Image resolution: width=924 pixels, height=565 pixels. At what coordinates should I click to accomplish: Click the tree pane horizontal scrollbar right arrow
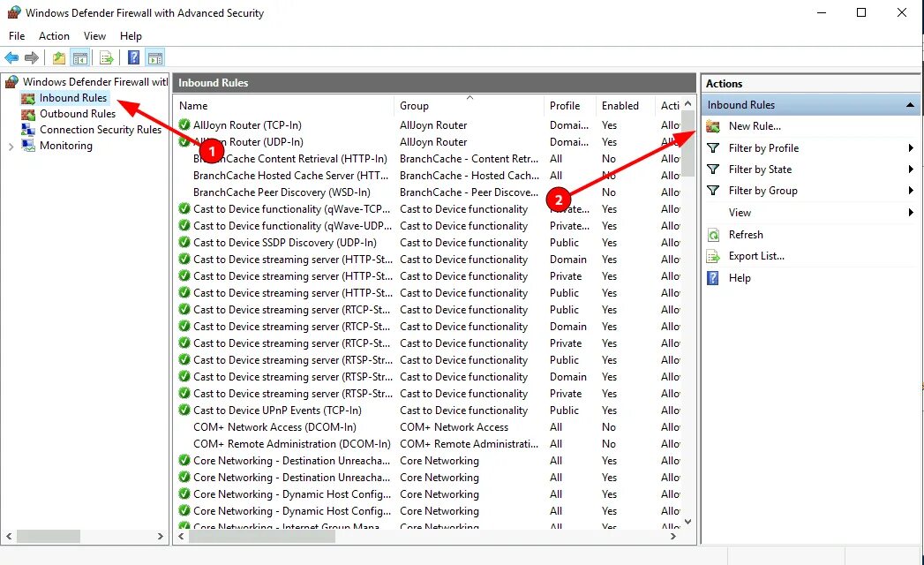point(161,536)
